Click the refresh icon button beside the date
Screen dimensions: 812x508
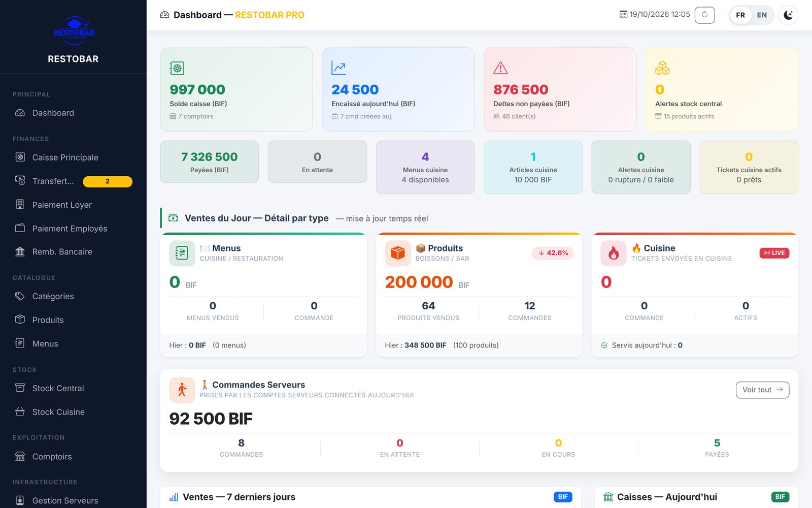click(704, 15)
